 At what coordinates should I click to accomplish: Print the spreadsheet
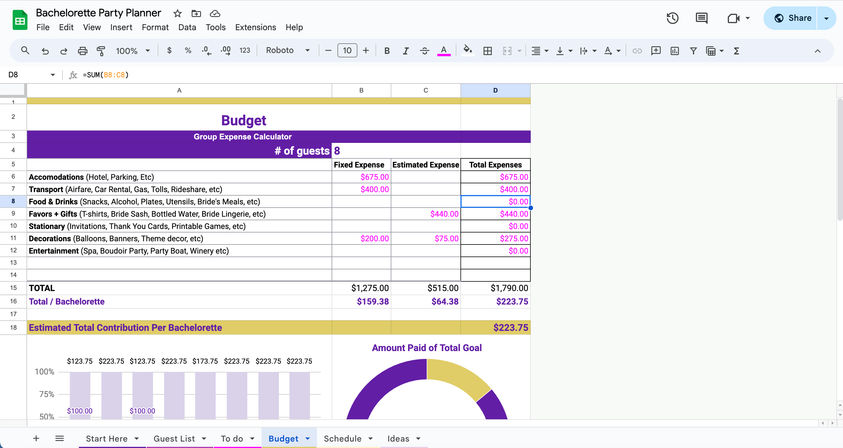click(x=82, y=51)
